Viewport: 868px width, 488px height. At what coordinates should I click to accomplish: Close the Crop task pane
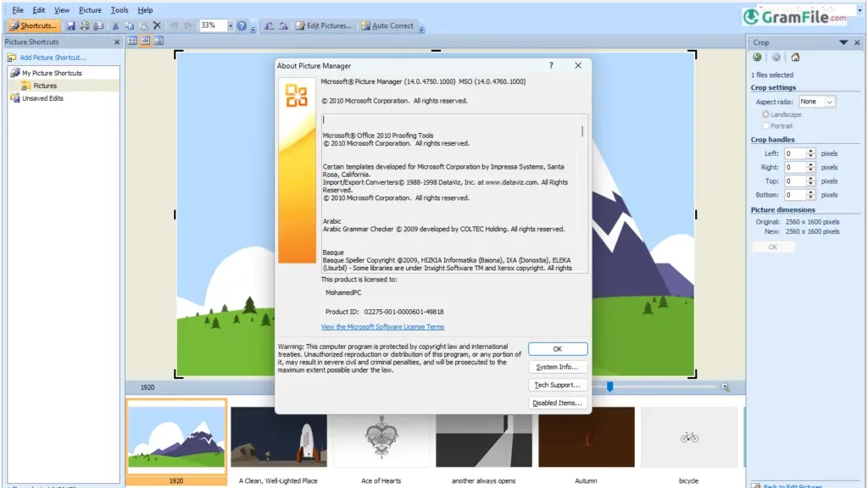pyautogui.click(x=857, y=42)
